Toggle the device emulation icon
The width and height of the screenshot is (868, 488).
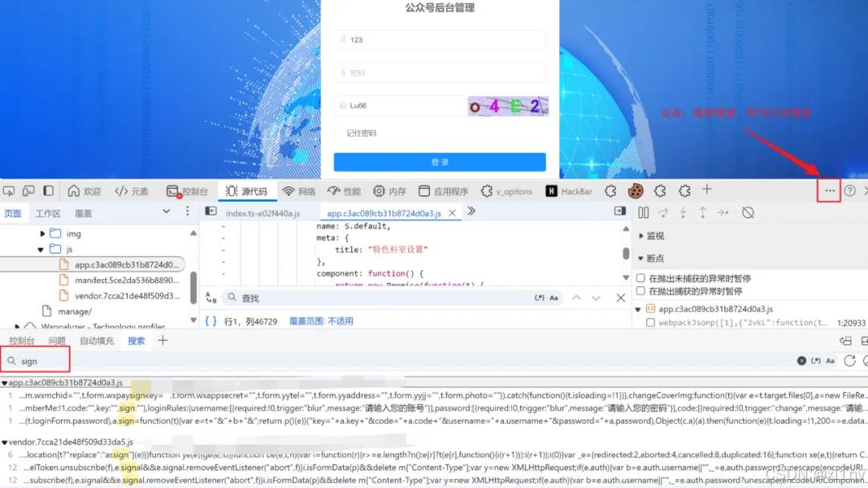[28, 191]
